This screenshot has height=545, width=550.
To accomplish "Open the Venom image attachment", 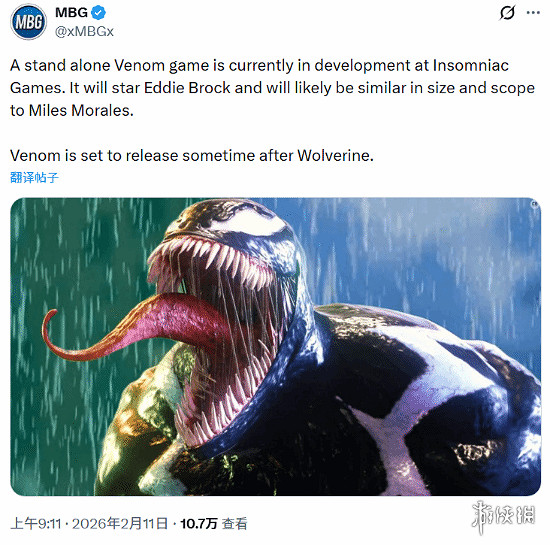I will pos(275,346).
